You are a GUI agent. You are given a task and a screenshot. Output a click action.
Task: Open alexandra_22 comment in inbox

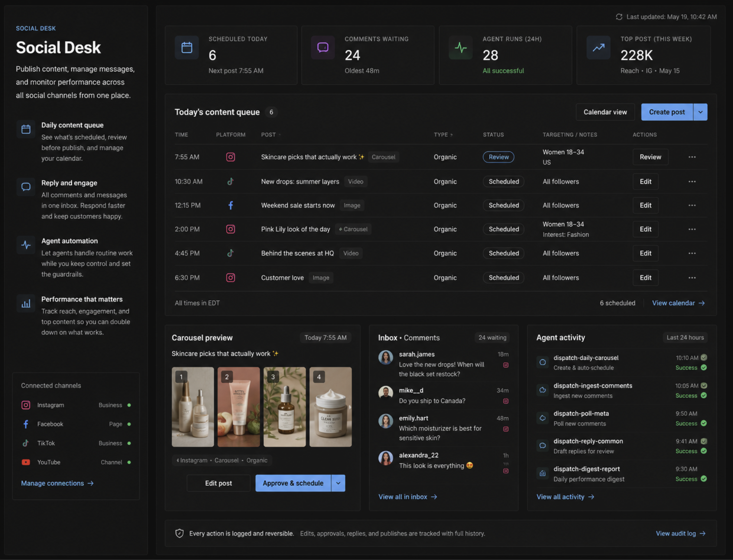pos(443,463)
